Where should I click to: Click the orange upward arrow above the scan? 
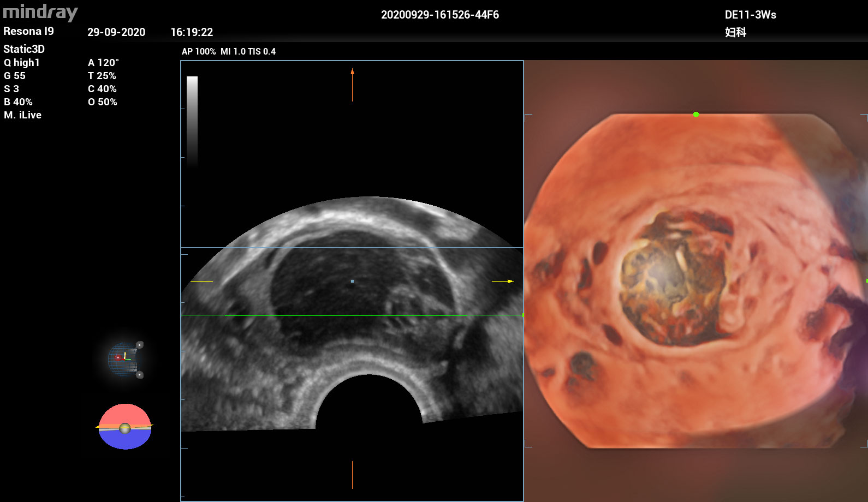(352, 71)
